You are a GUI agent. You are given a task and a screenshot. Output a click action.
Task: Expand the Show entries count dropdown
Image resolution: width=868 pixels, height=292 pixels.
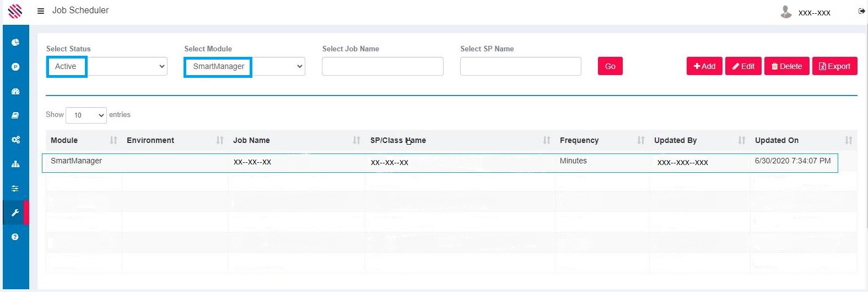tap(86, 115)
